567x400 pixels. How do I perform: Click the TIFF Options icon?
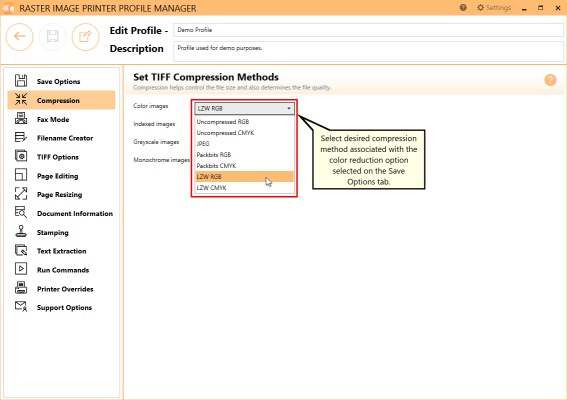click(21, 156)
